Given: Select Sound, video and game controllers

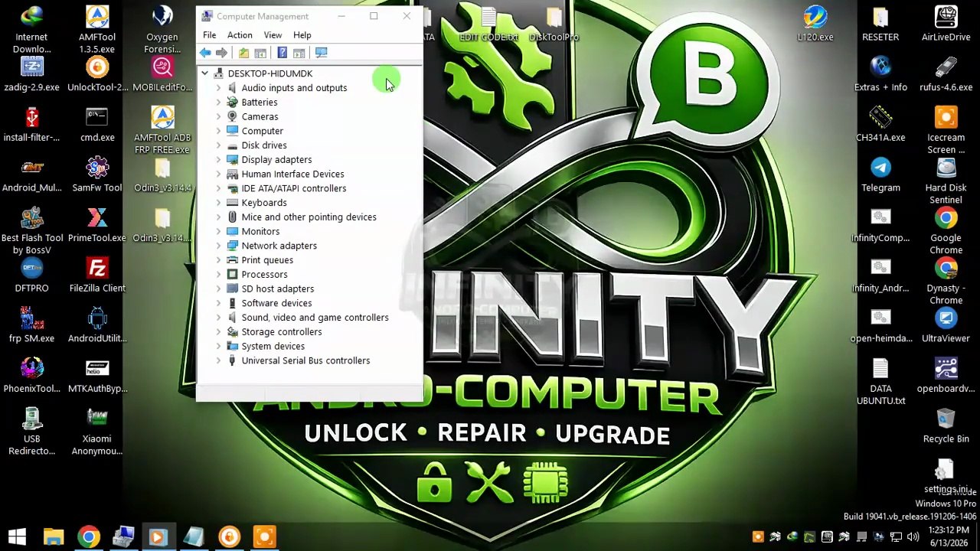Looking at the screenshot, I should tap(315, 318).
